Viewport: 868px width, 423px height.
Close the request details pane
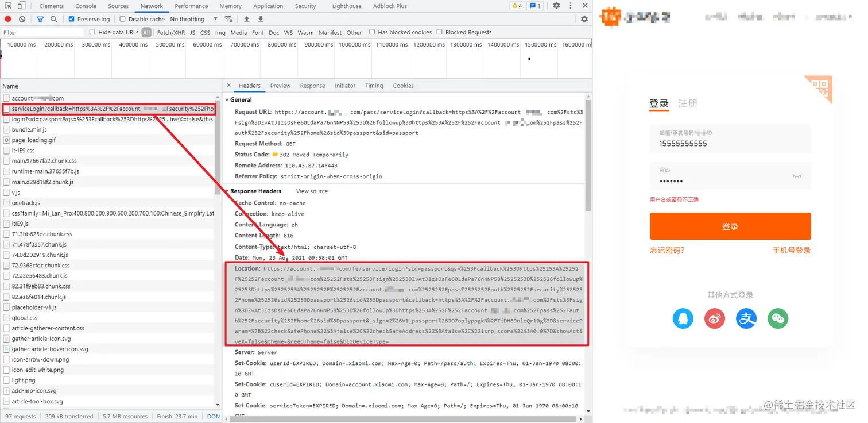228,86
